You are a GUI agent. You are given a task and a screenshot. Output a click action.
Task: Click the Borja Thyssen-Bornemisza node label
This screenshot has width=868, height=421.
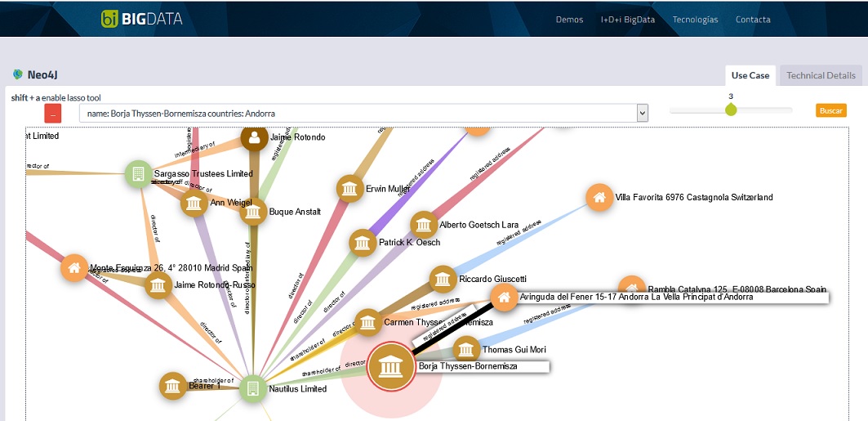pyautogui.click(x=469, y=366)
